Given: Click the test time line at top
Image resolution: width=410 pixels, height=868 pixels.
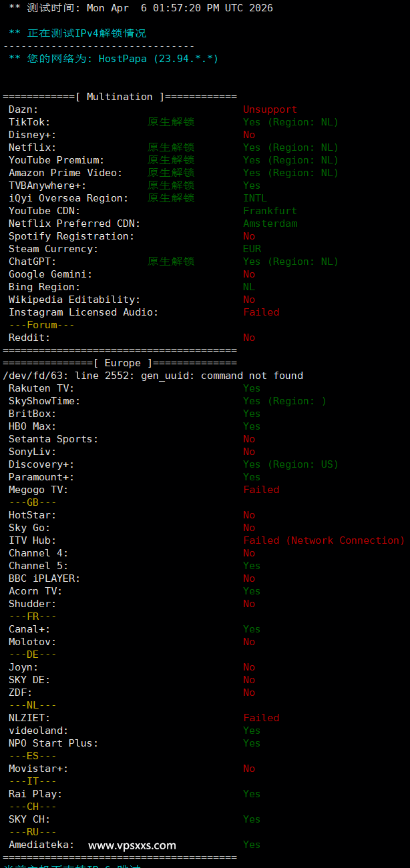Looking at the screenshot, I should click(x=140, y=8).
